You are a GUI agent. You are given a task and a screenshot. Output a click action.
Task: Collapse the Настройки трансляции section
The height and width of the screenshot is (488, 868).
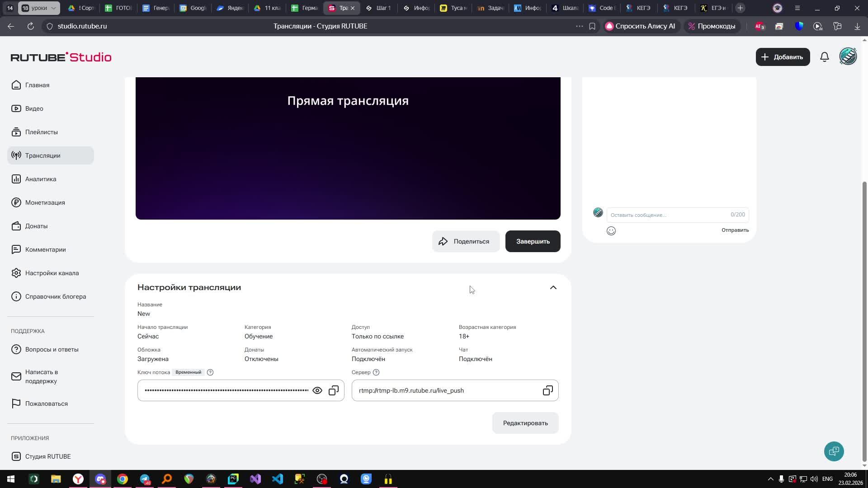click(x=553, y=288)
